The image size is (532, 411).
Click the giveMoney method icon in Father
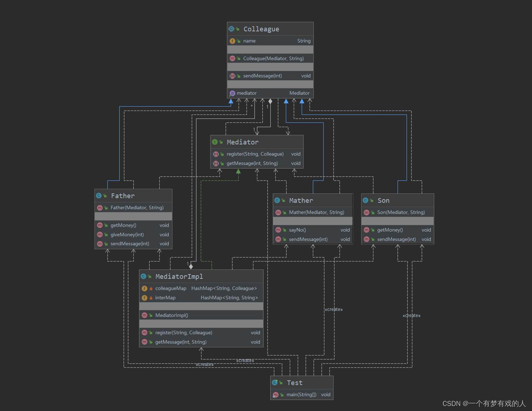[x=100, y=234]
